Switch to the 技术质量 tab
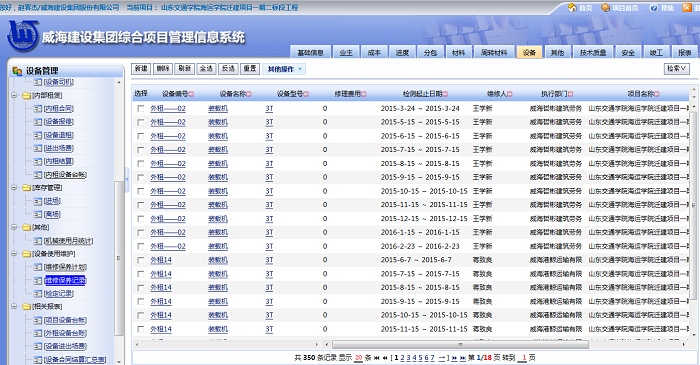 (x=593, y=52)
